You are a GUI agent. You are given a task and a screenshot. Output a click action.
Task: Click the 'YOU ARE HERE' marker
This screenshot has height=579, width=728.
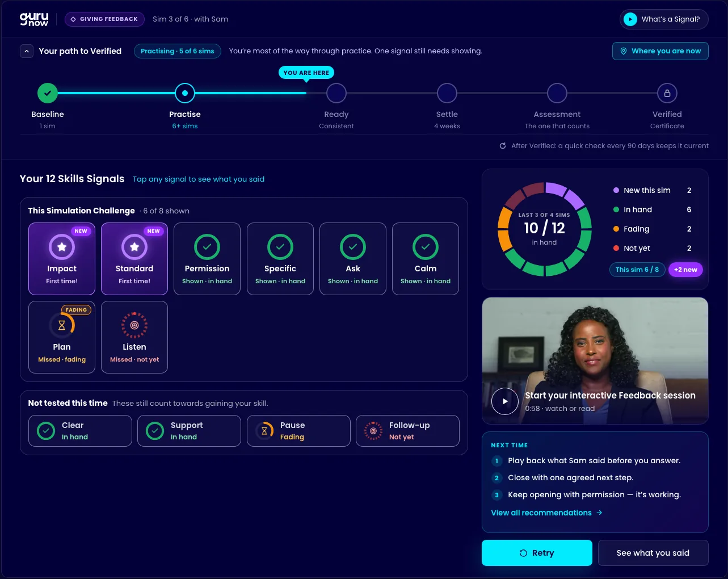point(306,73)
